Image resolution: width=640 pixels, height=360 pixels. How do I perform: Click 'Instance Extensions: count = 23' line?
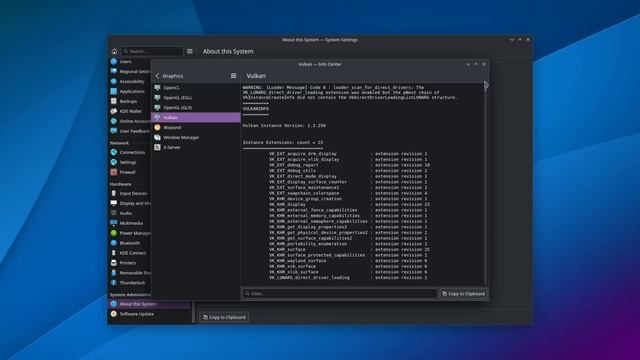point(283,142)
